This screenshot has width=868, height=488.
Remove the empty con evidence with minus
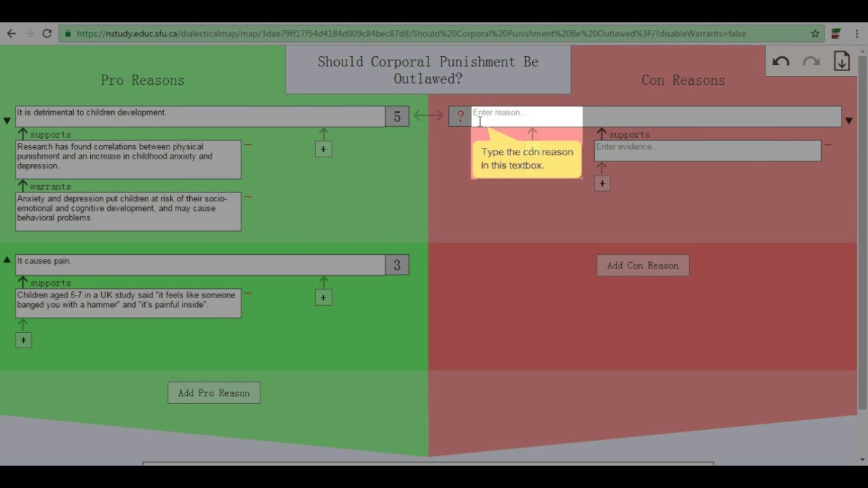click(x=828, y=145)
